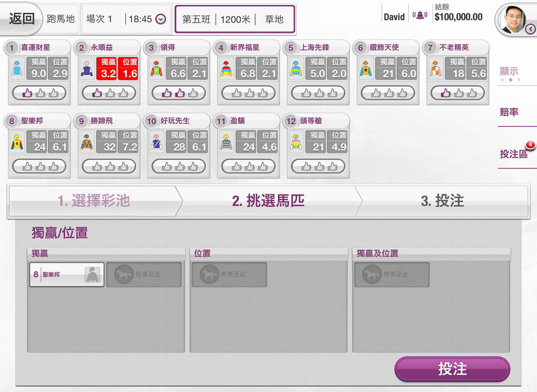This screenshot has width=537, height=392.
Task: Click jockey silhouette on the 聖樂邦 selection chip
Action: pyautogui.click(x=92, y=275)
